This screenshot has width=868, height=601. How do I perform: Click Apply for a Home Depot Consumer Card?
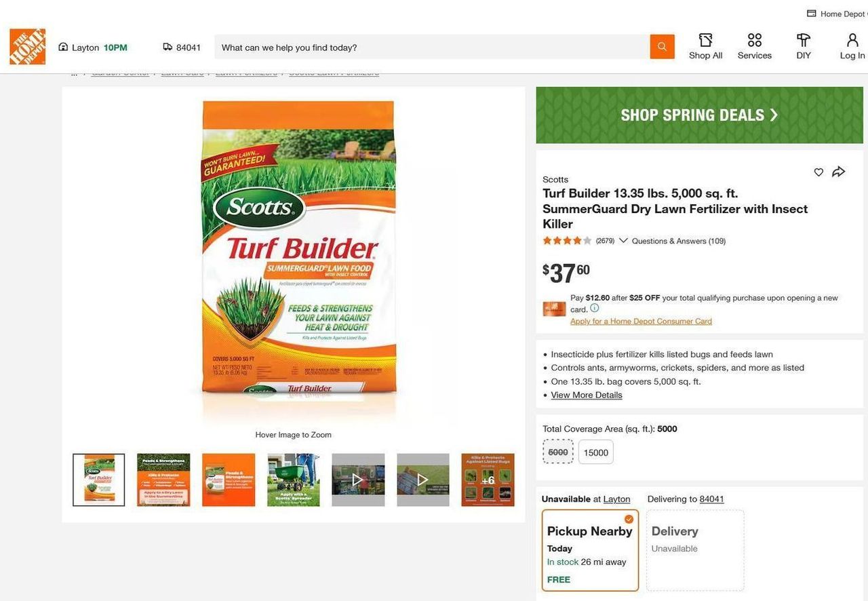[641, 322]
